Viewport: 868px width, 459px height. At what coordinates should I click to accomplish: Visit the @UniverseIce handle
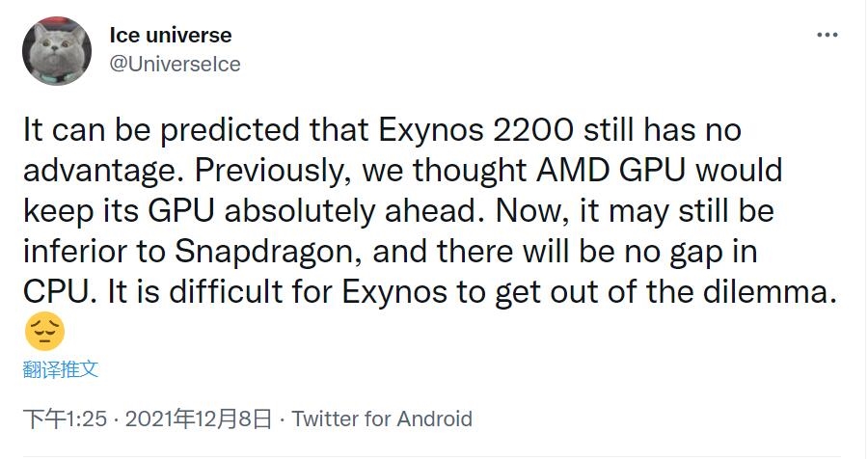click(175, 65)
